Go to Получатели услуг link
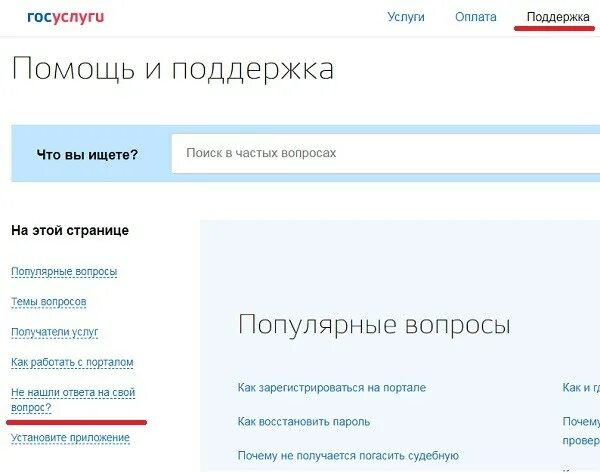600x473 pixels. tap(54, 332)
